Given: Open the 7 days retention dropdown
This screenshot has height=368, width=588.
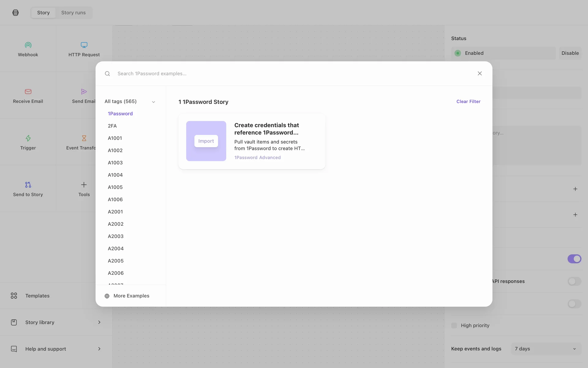Looking at the screenshot, I should pyautogui.click(x=546, y=349).
